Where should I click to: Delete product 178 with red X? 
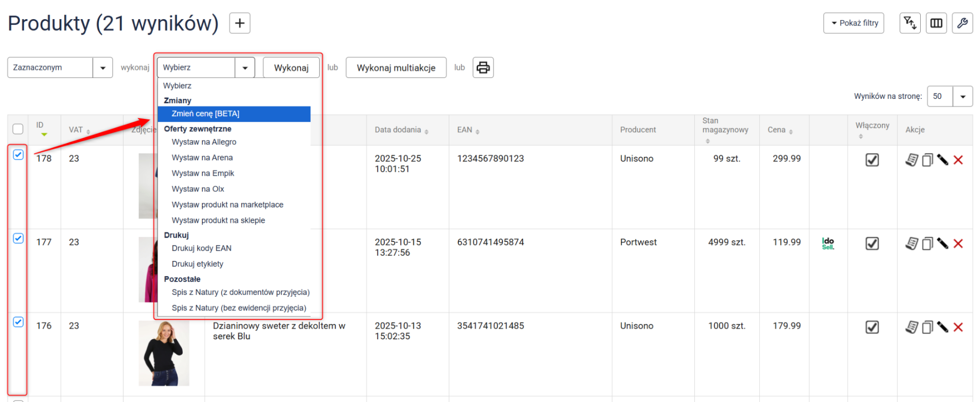pos(958,160)
